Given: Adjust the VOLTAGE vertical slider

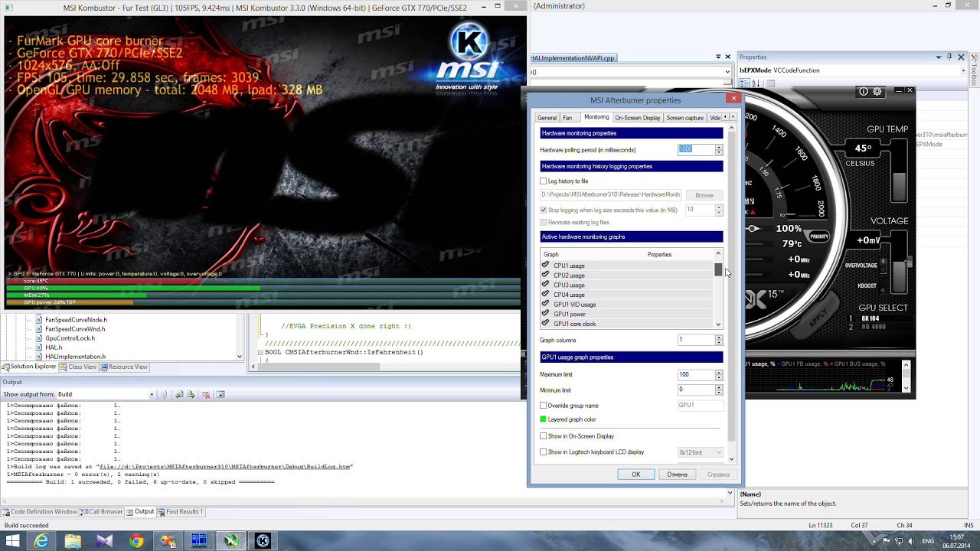Looking at the screenshot, I should coord(909,262).
